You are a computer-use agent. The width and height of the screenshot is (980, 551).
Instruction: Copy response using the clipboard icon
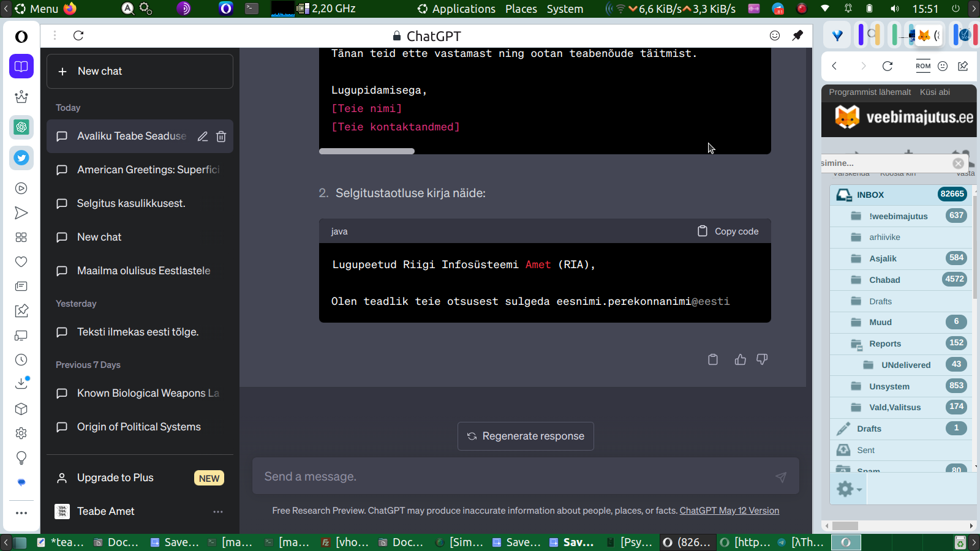713,359
